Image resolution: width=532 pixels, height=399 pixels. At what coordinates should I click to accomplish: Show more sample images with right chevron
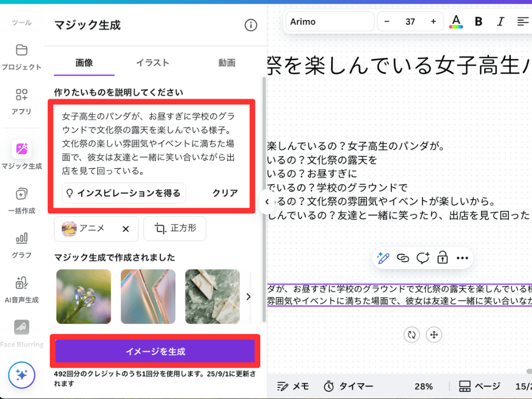pos(248,297)
